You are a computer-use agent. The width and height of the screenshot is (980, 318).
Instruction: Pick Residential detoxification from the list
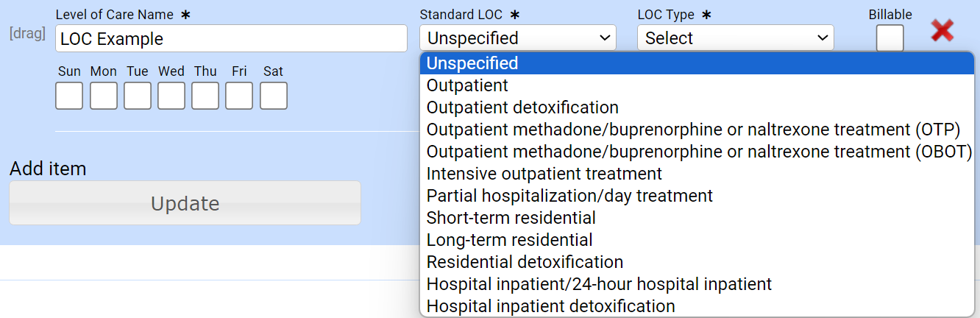point(525,262)
